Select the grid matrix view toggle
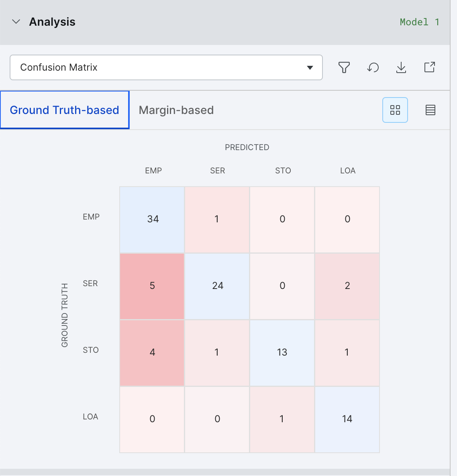Screen dimensions: 457x476 (x=395, y=110)
